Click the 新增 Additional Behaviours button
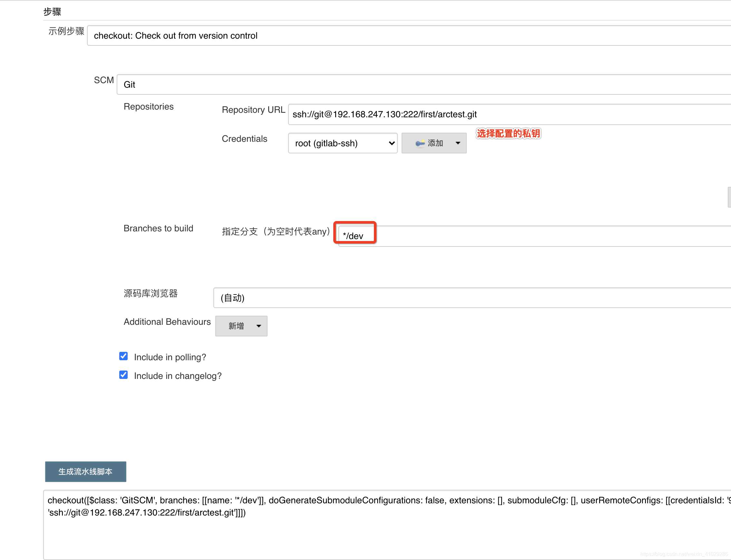The image size is (731, 560). click(241, 326)
